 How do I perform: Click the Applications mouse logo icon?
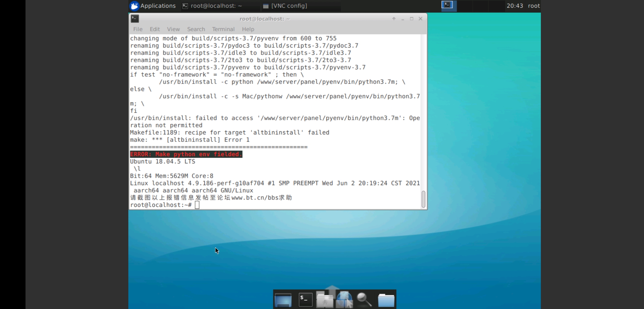pos(134,6)
